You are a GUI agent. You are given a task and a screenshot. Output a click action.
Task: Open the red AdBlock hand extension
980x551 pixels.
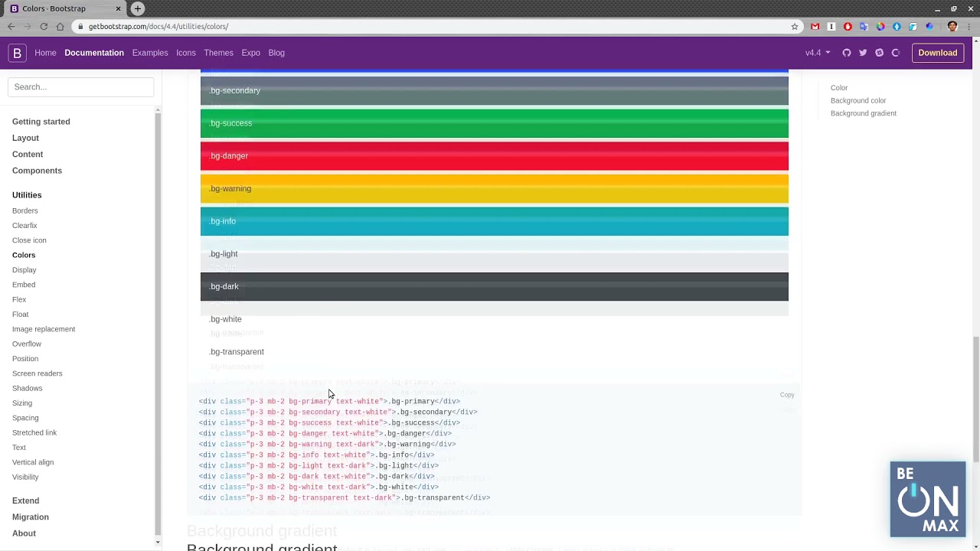click(848, 26)
